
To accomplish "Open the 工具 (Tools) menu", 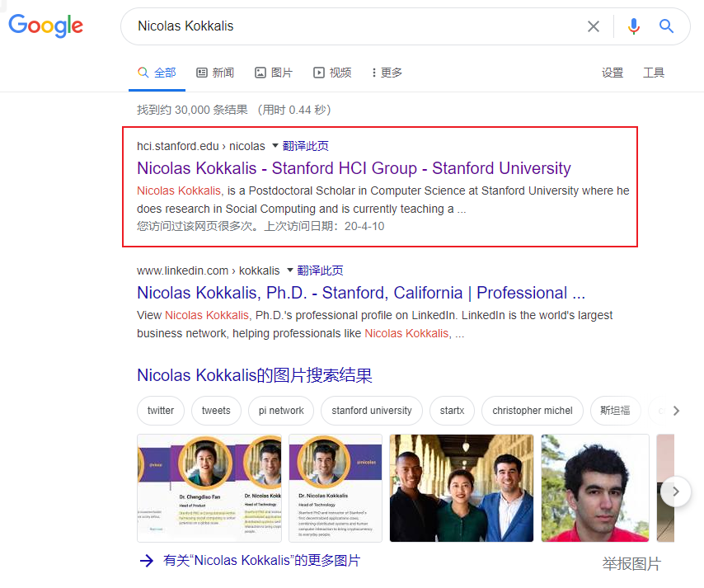I will (654, 73).
